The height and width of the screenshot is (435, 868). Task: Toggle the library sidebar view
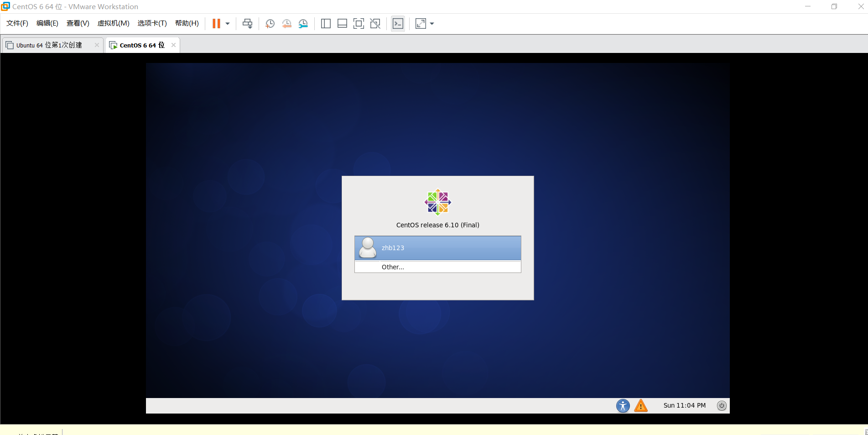tap(326, 24)
